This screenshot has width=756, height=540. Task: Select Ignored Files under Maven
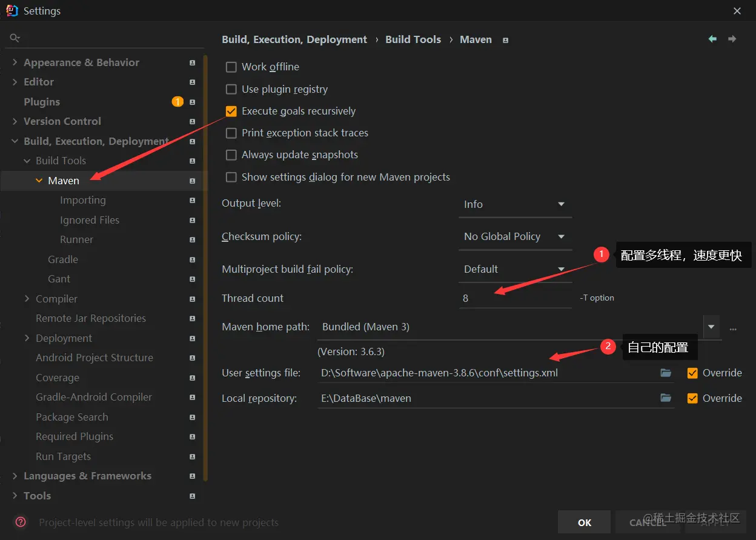pyautogui.click(x=90, y=220)
